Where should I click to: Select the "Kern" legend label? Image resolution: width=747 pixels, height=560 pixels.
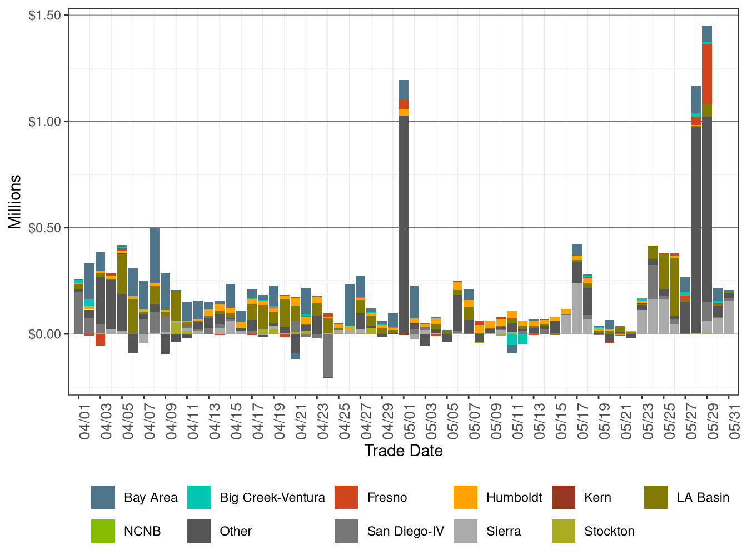[597, 498]
